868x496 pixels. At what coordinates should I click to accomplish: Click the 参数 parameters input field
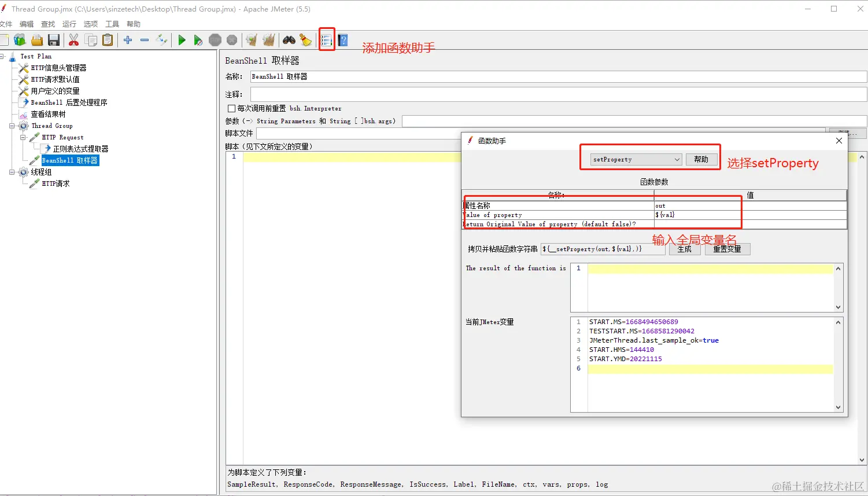[x=634, y=121]
